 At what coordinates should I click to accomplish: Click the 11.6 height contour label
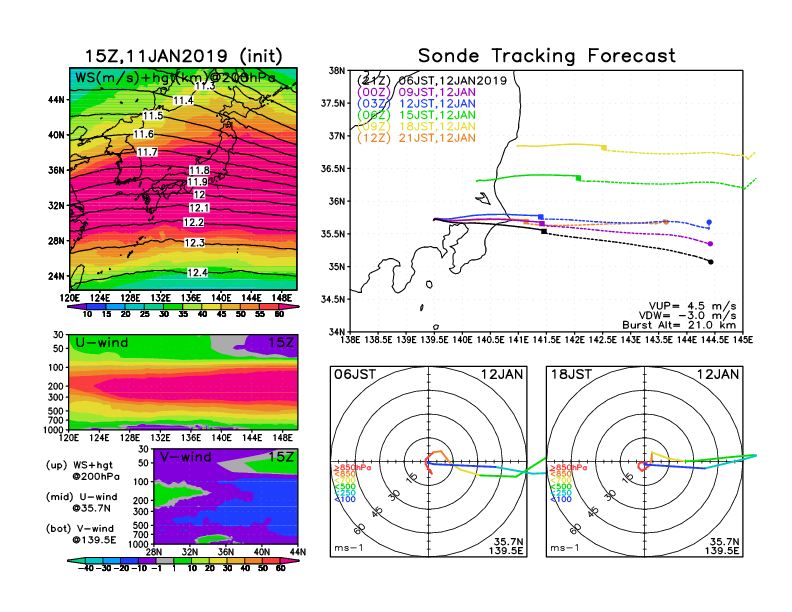pyautogui.click(x=143, y=134)
